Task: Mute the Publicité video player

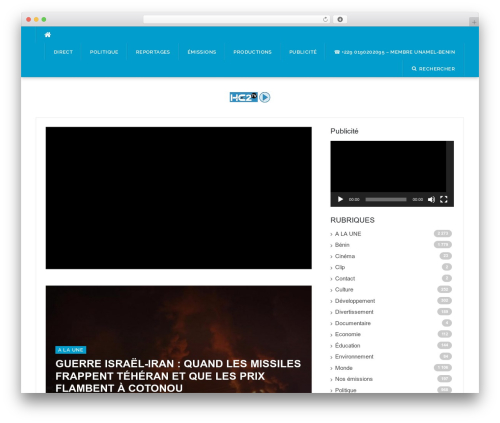Action: 431,199
